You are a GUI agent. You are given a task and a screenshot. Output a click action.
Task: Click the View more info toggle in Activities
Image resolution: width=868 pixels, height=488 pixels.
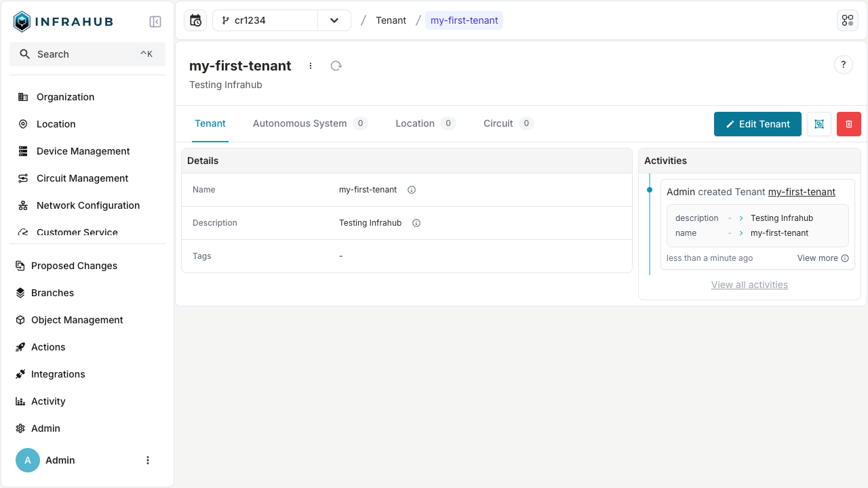844,258
